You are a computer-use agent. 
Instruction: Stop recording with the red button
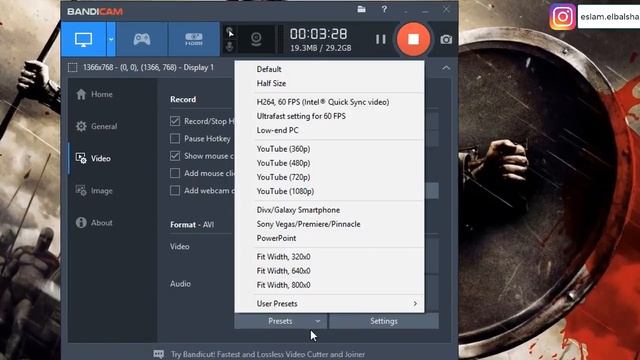pyautogui.click(x=413, y=39)
